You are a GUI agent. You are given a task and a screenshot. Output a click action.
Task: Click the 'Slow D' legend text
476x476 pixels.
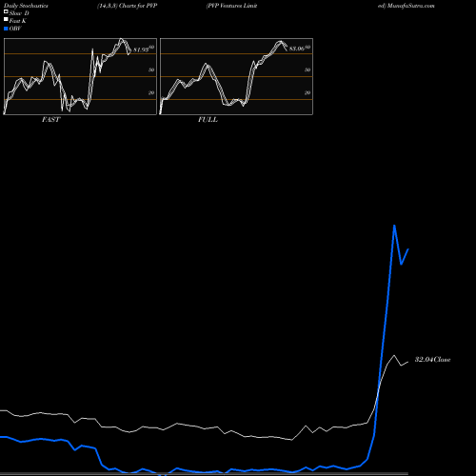(x=19, y=13)
